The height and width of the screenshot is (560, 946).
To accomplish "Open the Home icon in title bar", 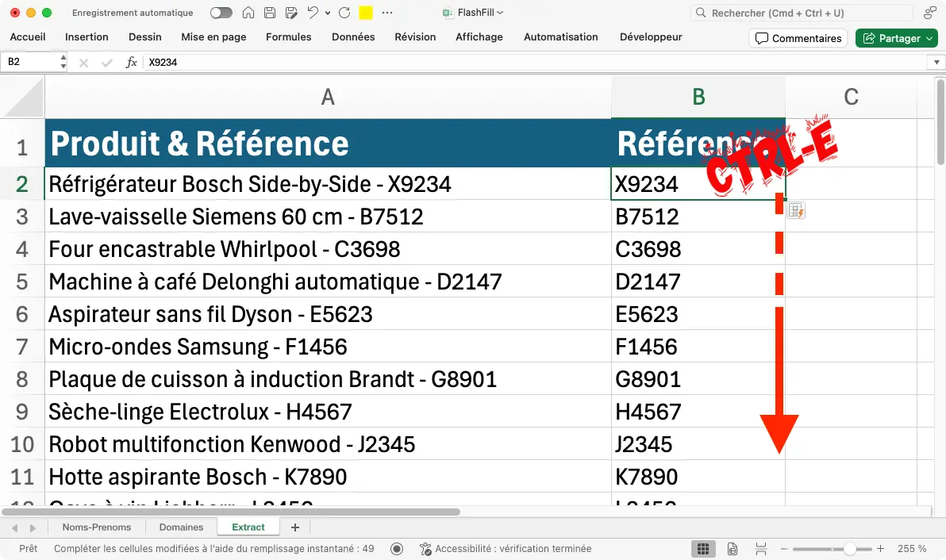I will (248, 13).
